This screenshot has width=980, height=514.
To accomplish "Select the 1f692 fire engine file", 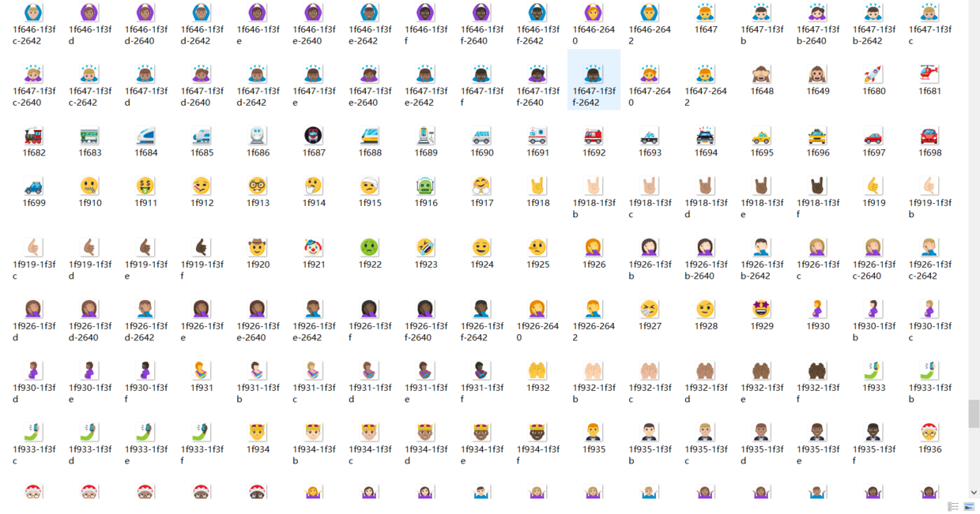I will [594, 142].
